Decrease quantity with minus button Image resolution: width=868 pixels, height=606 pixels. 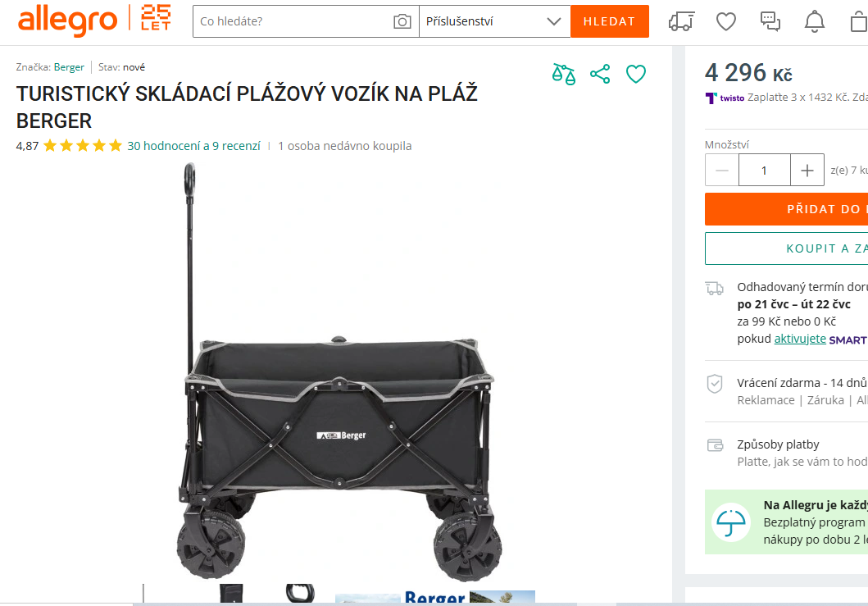pos(722,170)
